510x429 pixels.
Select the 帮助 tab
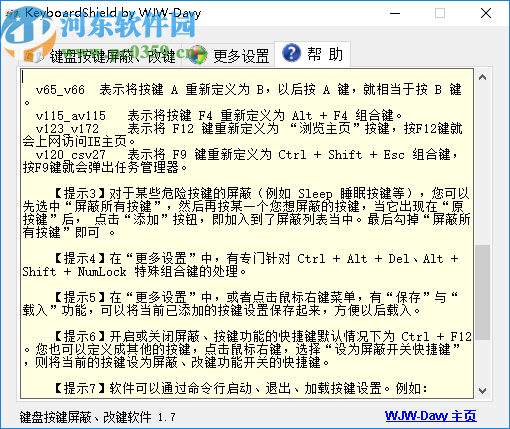point(312,54)
